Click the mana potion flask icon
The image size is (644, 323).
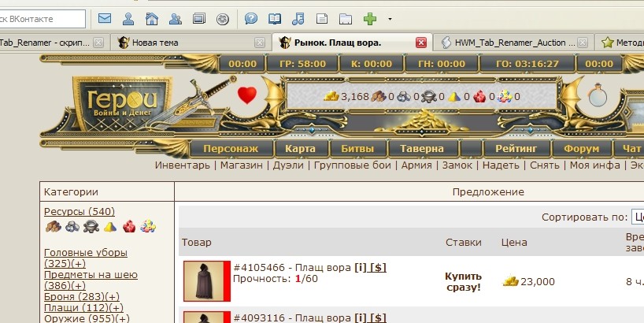[598, 95]
